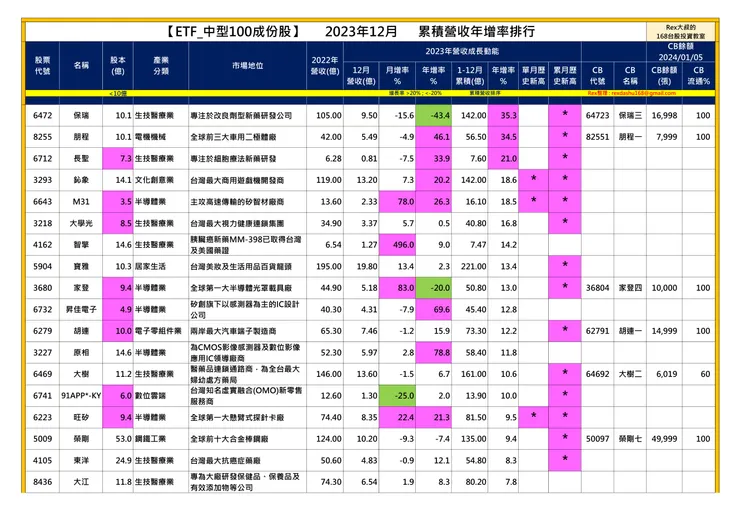Click the 16,998 CB balance cell

[664, 115]
